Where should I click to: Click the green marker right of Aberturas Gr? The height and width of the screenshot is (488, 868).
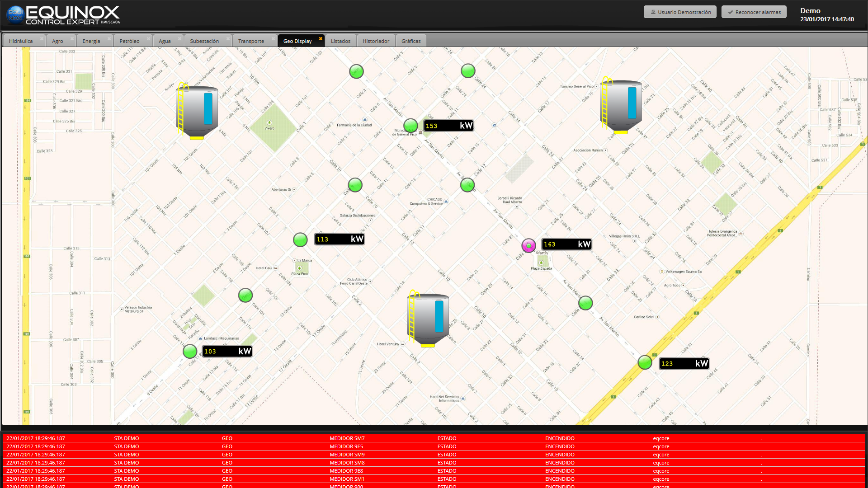[x=355, y=185]
